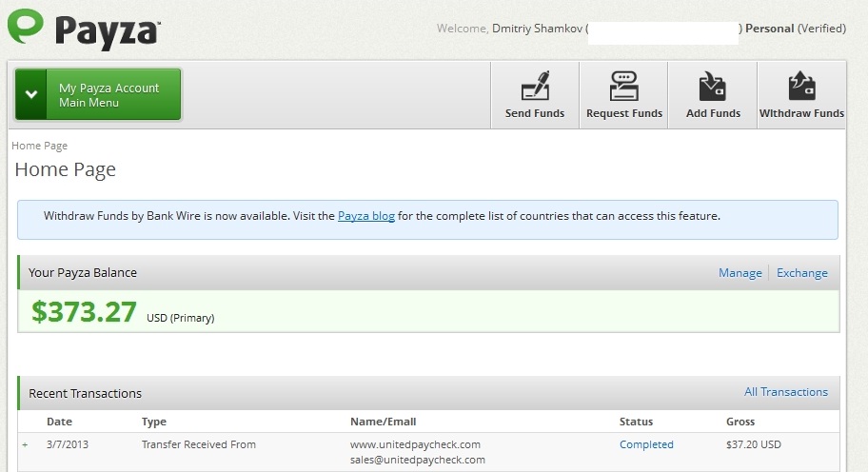868x472 pixels.
Task: Choose the Add Funds icon
Action: tap(713, 95)
